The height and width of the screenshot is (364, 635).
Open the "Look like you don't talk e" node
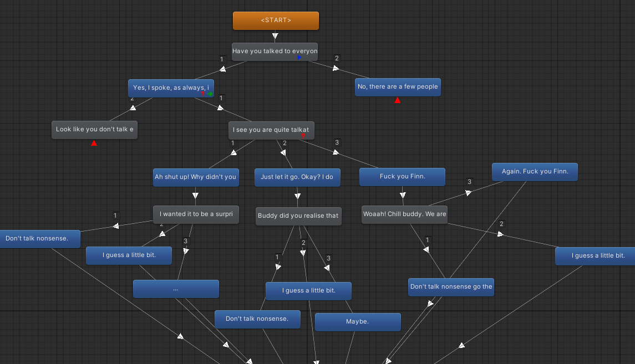tap(94, 130)
